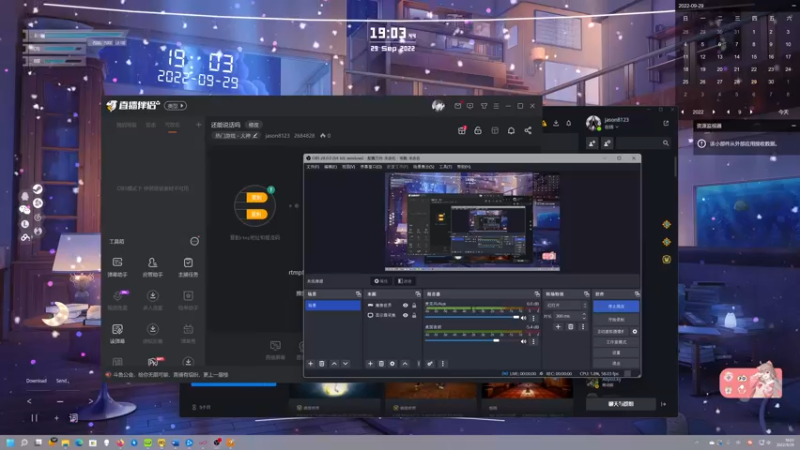Screen dimensions: 800x450
Task: Stop streaming with the blue Controls button
Action: pyautogui.click(x=616, y=306)
